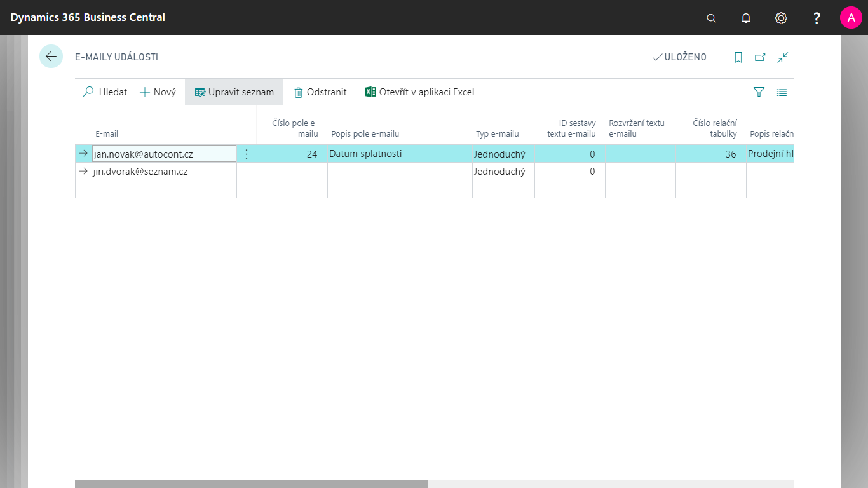This screenshot has width=868, height=488.
Task: Open notifications bell
Action: point(745,18)
